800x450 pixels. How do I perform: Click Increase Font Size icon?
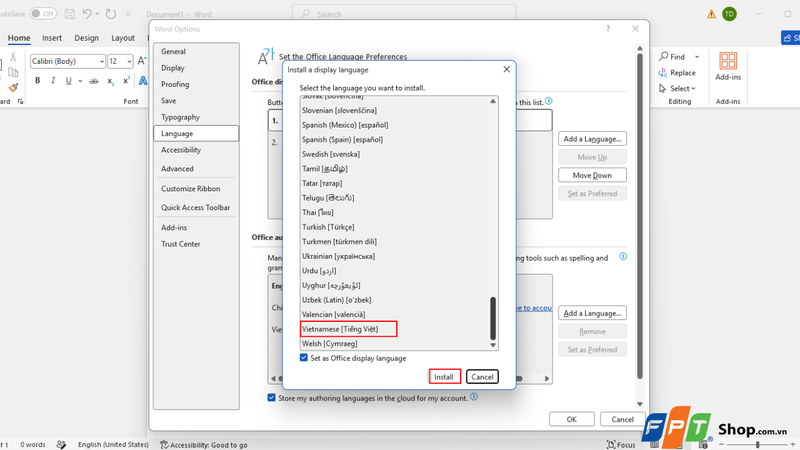142,61
